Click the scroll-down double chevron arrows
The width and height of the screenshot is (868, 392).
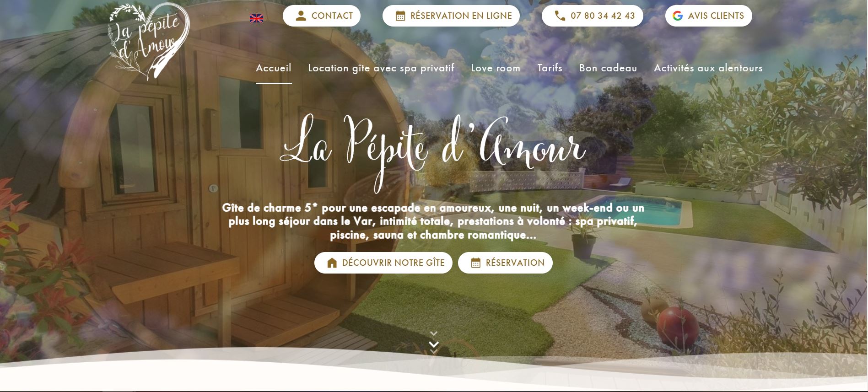coord(434,343)
